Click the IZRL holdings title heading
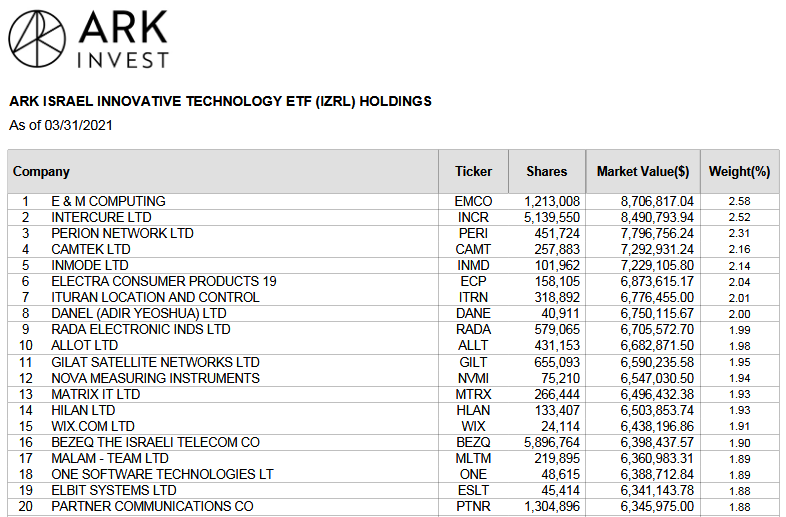Screen dimensions: 786x517 [x=221, y=101]
